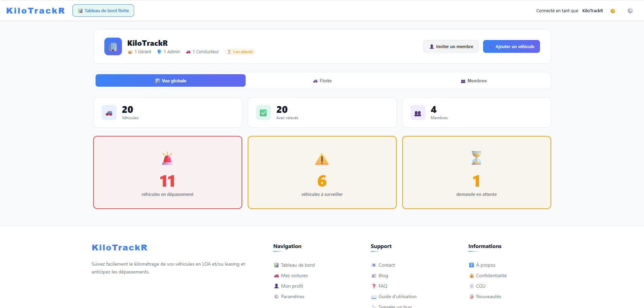The height and width of the screenshot is (308, 644).
Task: Open Guide d'utilisation link
Action: tap(394, 296)
